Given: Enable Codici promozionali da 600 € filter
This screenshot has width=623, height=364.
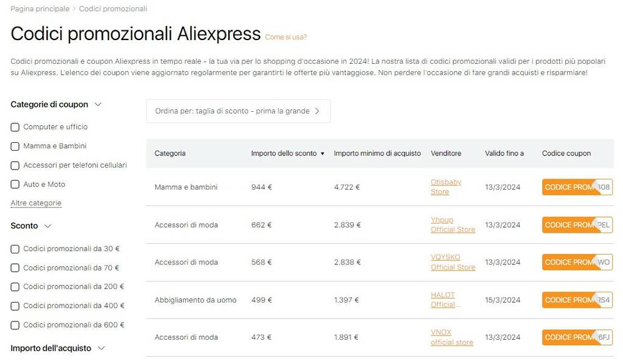Looking at the screenshot, I should point(14,325).
